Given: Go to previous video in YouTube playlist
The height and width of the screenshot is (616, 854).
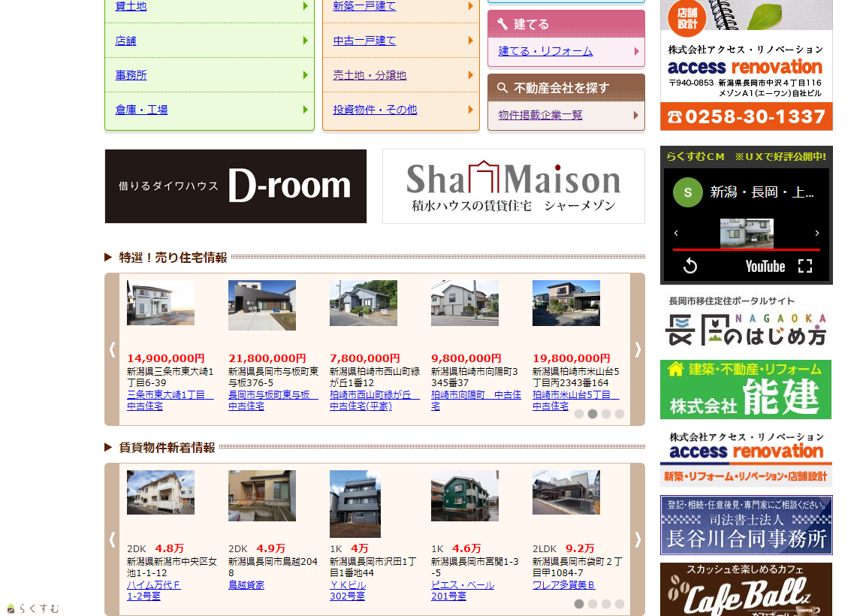Looking at the screenshot, I should (x=676, y=234).
